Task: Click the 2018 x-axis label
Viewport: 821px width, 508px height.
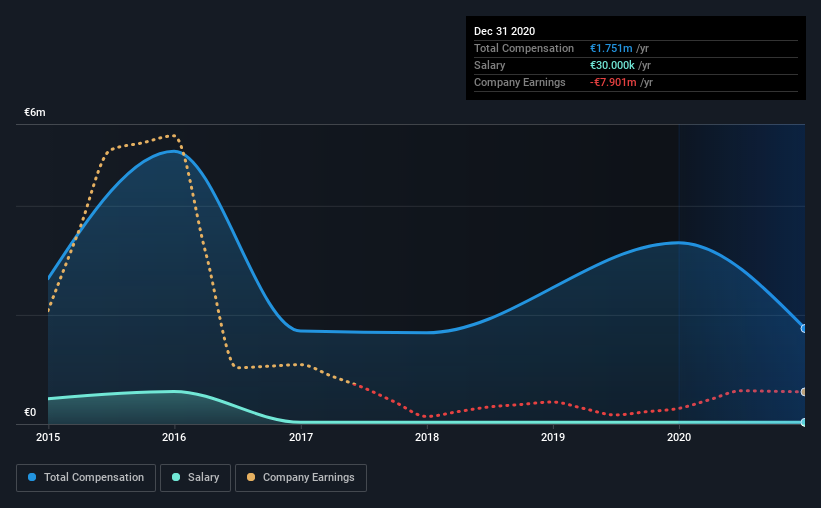Action: tap(427, 437)
